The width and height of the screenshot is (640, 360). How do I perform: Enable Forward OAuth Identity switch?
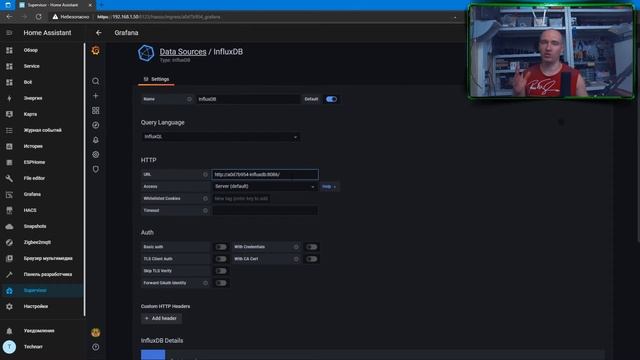tap(221, 283)
